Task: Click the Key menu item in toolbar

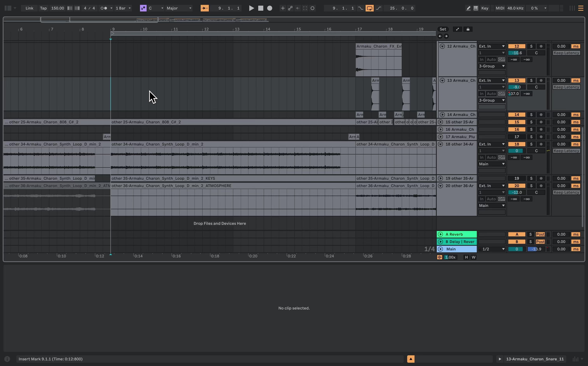Action: (484, 8)
